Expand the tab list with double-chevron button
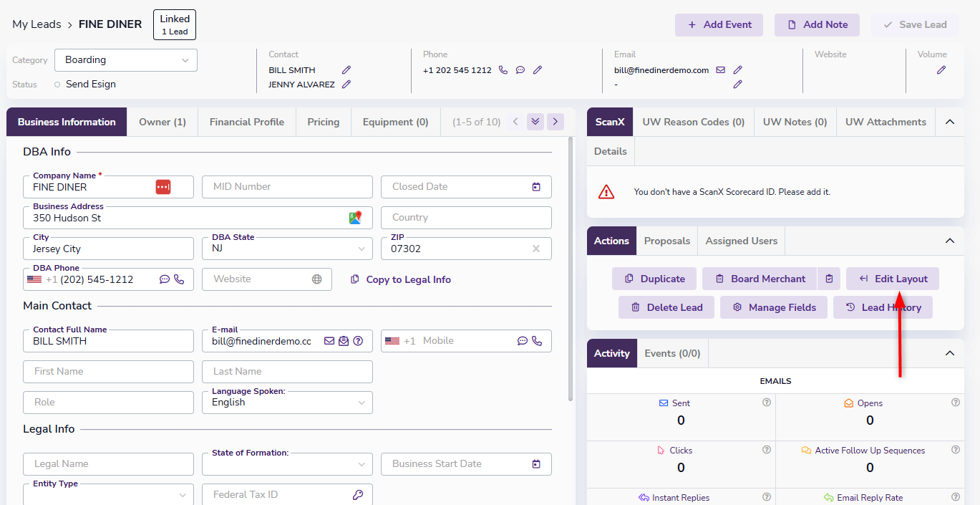 [535, 122]
